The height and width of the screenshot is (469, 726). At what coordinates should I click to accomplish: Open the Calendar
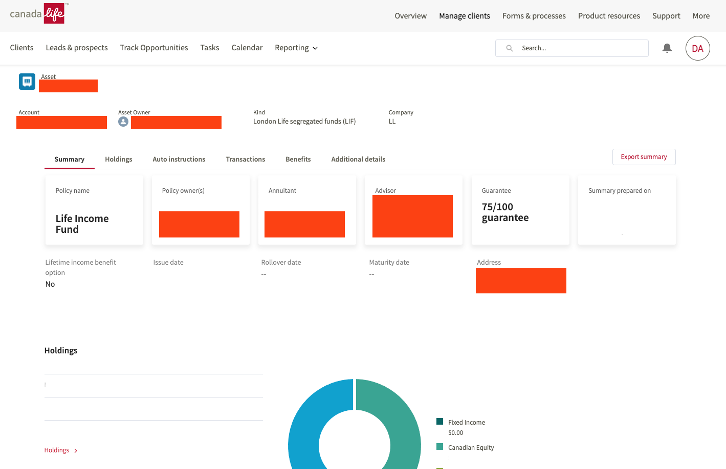pos(247,47)
